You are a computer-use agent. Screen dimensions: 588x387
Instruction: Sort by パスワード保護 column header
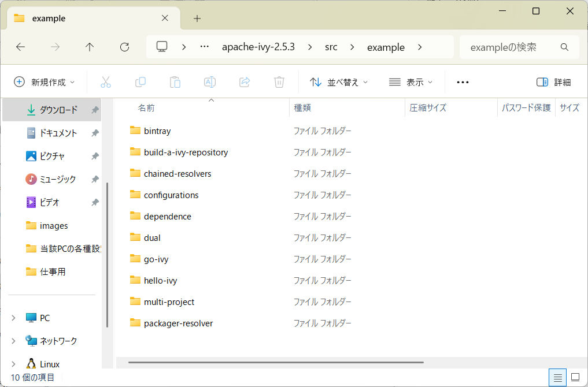(x=526, y=108)
